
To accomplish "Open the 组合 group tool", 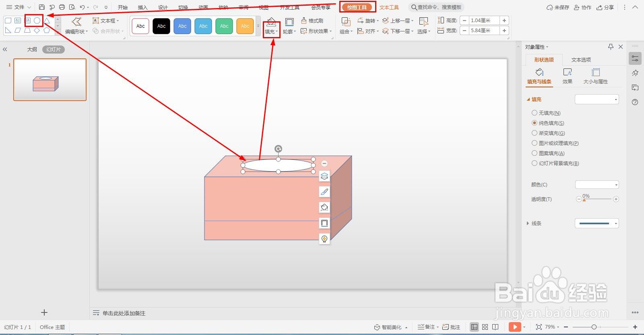I will coord(346,26).
